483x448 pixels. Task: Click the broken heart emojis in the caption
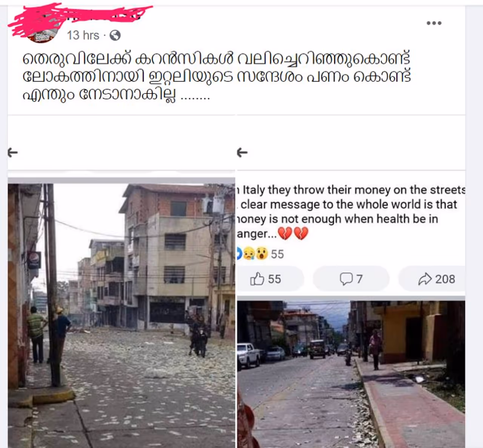click(x=293, y=234)
